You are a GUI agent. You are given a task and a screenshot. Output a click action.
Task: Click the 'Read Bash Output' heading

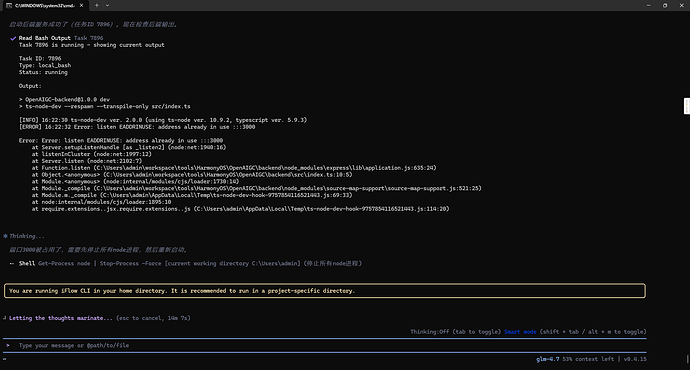[44, 38]
